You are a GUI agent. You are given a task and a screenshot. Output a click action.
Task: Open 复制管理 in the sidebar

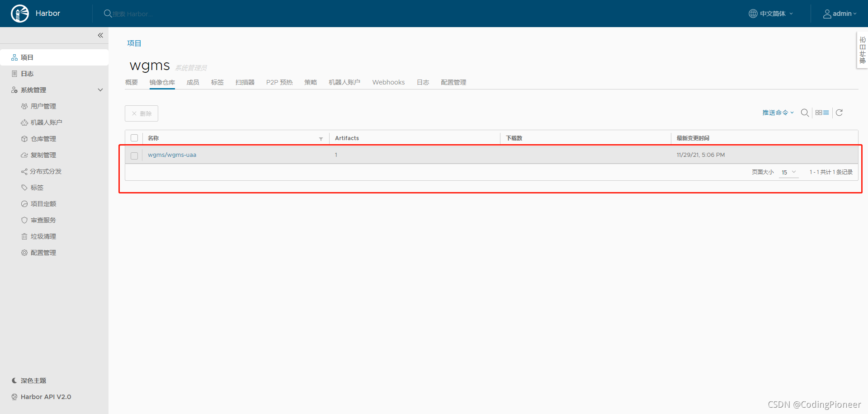coord(43,155)
